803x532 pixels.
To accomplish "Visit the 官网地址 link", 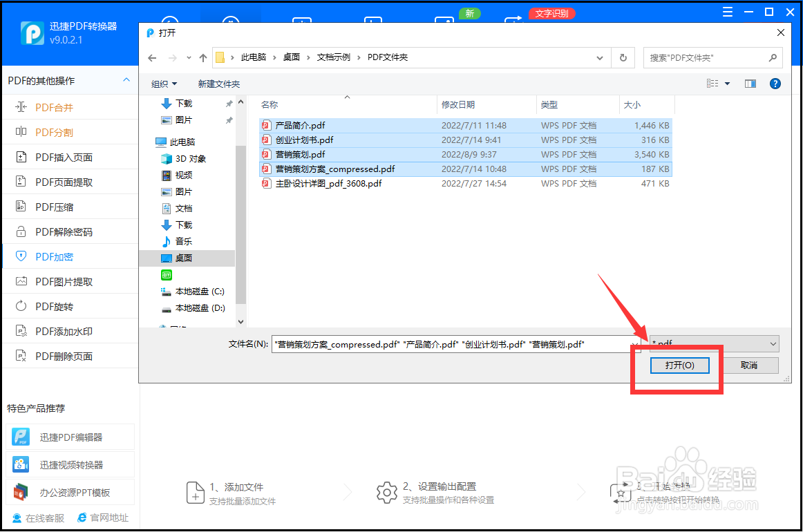I will coord(103,517).
